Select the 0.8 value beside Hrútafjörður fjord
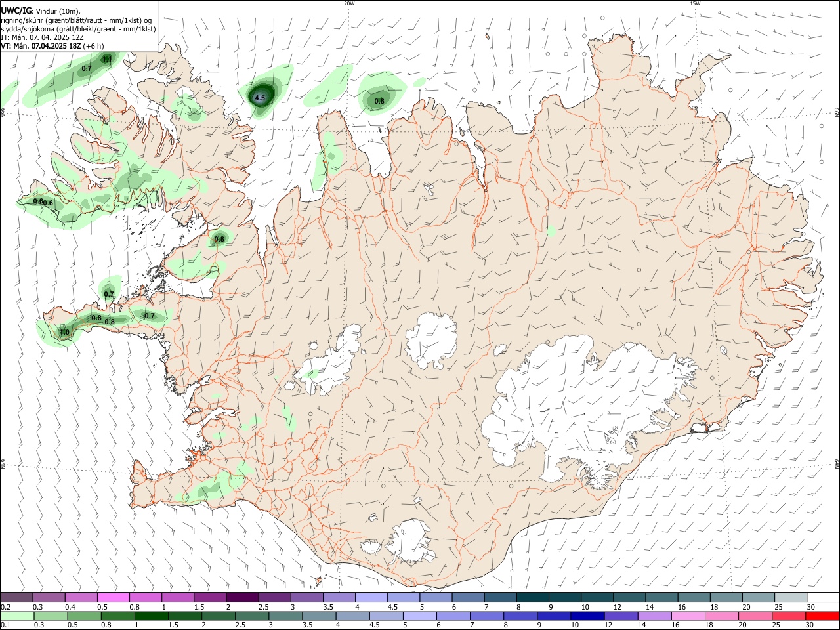The height and width of the screenshot is (630, 840). coord(219,240)
